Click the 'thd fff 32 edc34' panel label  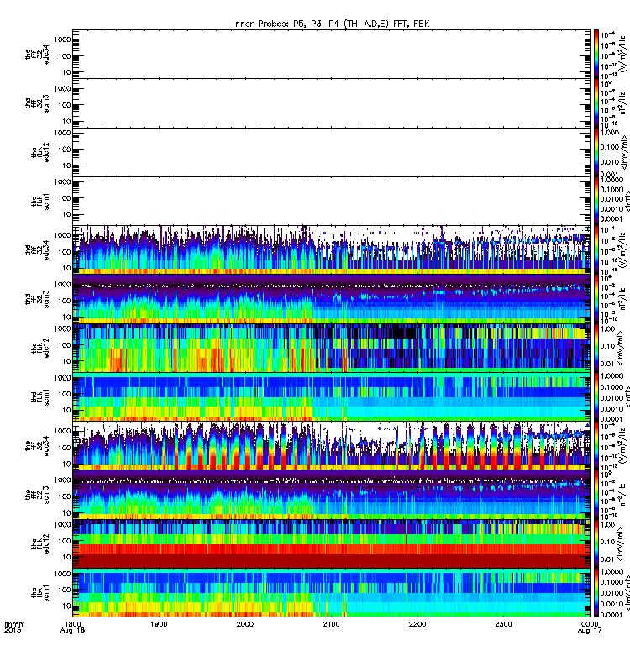pos(37,249)
